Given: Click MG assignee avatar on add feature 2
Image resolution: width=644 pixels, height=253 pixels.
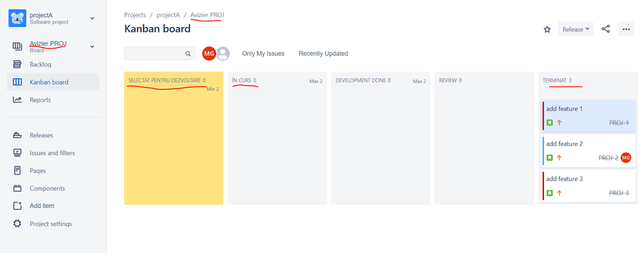Looking at the screenshot, I should point(625,158).
